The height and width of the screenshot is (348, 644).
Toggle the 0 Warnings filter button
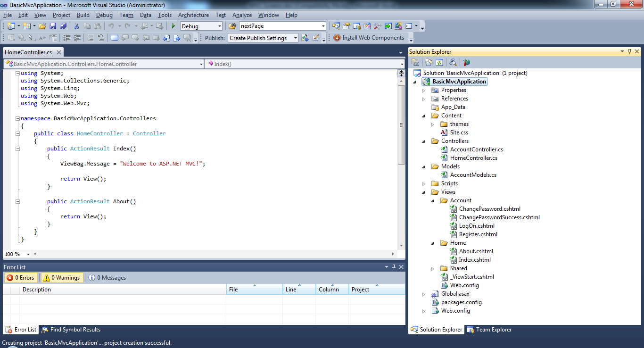pos(62,278)
